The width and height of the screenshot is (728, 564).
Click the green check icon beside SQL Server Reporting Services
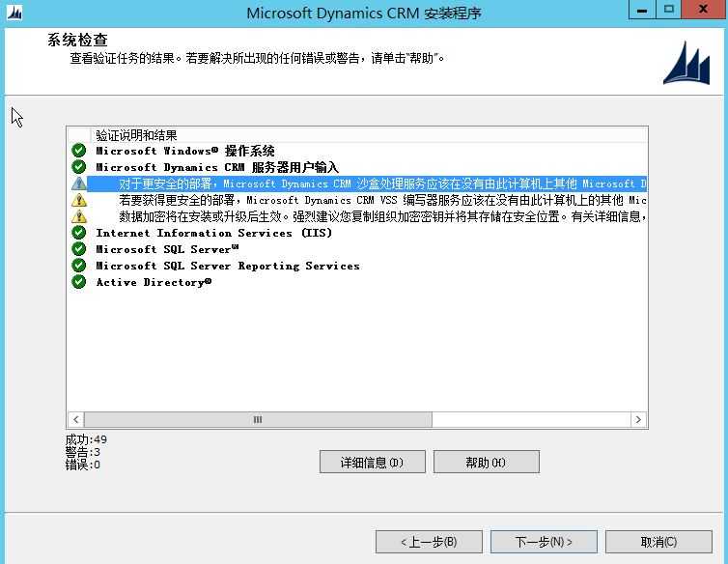(79, 266)
